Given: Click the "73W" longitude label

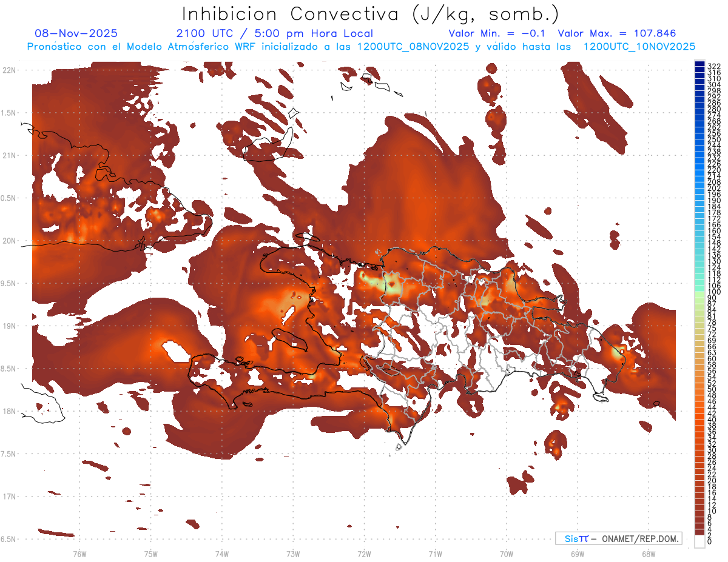Looking at the screenshot, I should click(x=293, y=554).
